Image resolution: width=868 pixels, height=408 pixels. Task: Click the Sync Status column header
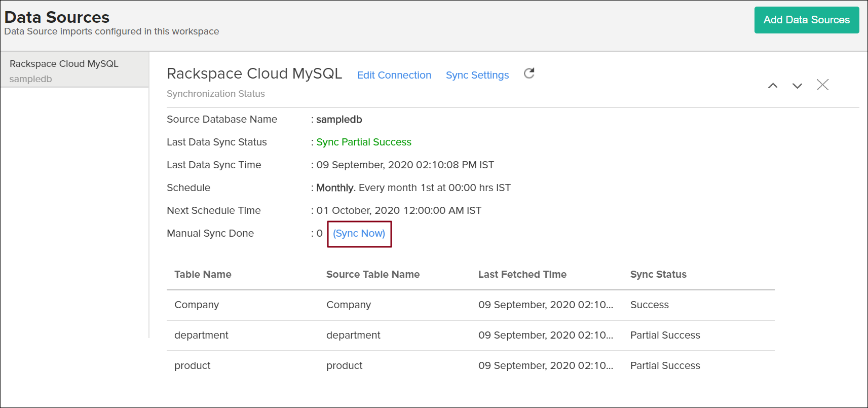pos(658,274)
